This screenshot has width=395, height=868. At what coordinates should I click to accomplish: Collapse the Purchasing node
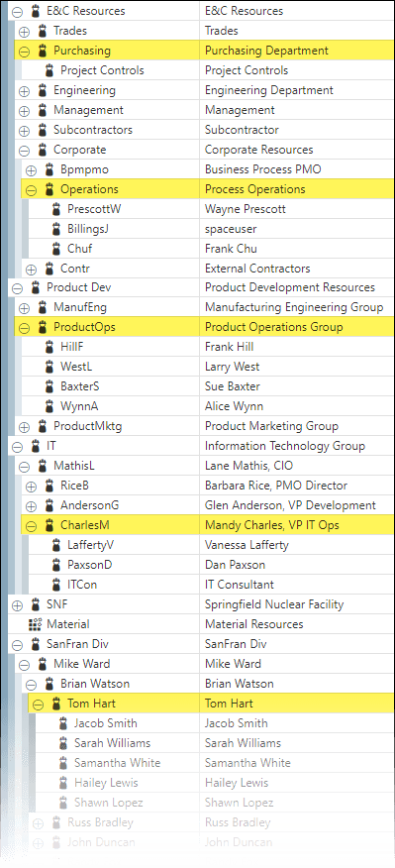click(x=24, y=52)
